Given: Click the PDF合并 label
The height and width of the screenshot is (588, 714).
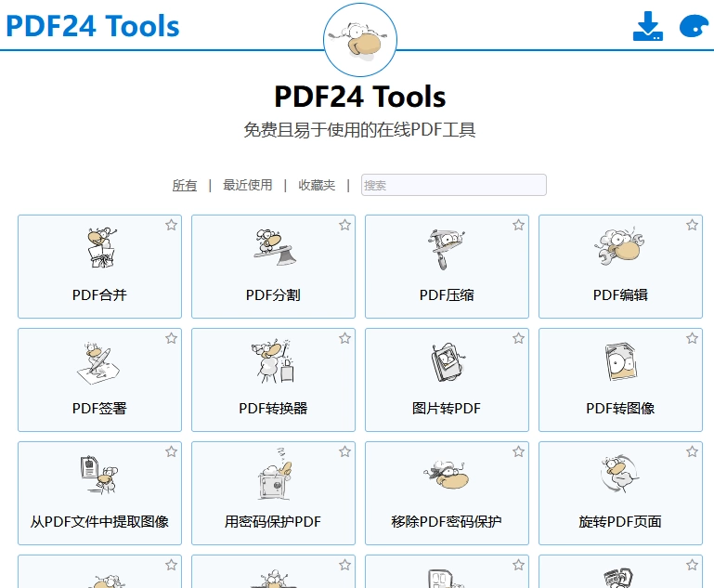Looking at the screenshot, I should pos(99,295).
